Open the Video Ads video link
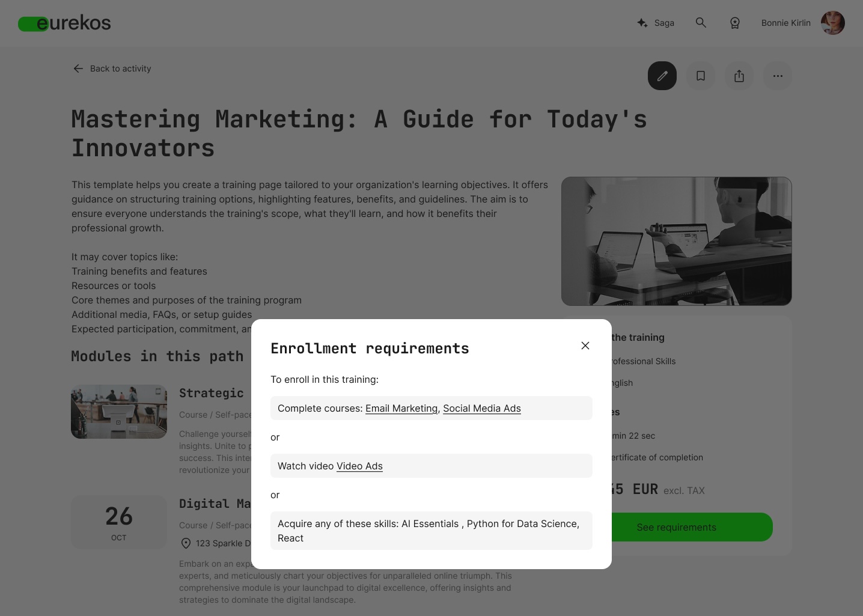863x616 pixels. coord(359,466)
